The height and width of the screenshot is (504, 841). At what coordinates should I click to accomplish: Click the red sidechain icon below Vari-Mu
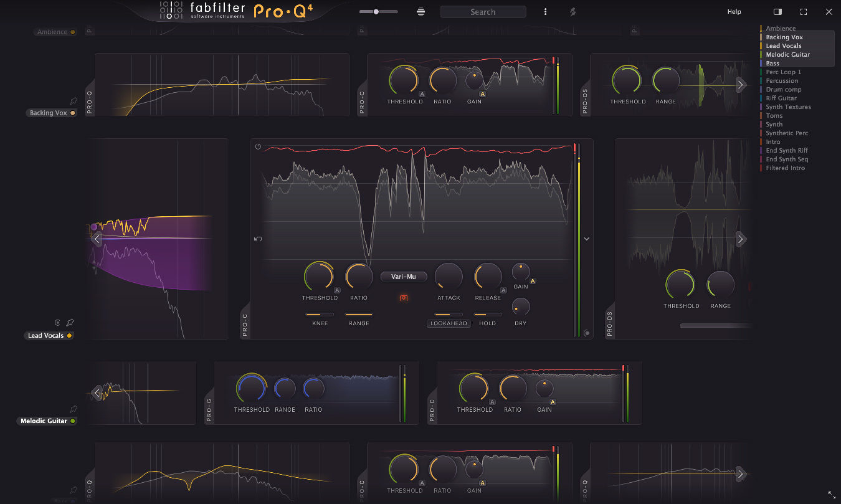[x=404, y=298]
